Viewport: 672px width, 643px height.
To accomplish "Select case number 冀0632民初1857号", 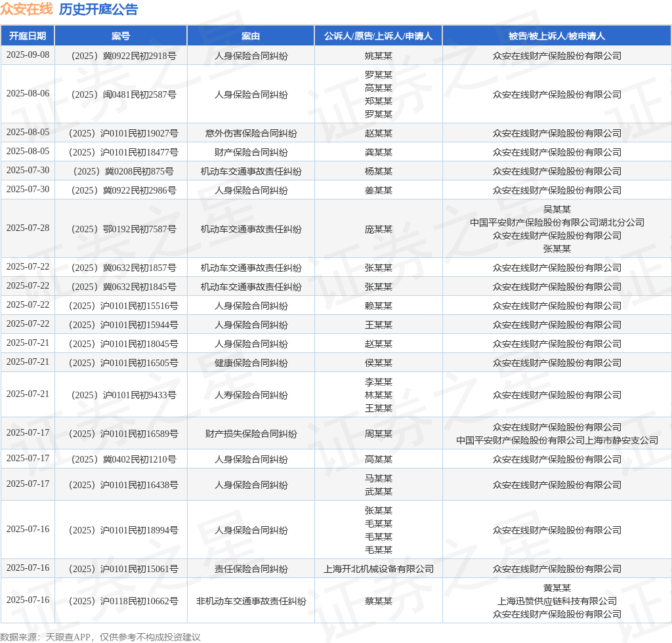I will pos(124,268).
